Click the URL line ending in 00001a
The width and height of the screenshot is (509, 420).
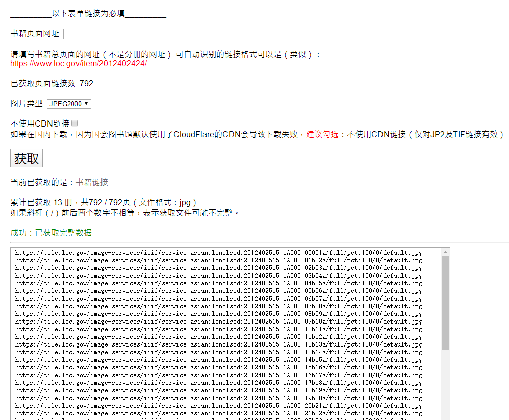pos(218,253)
